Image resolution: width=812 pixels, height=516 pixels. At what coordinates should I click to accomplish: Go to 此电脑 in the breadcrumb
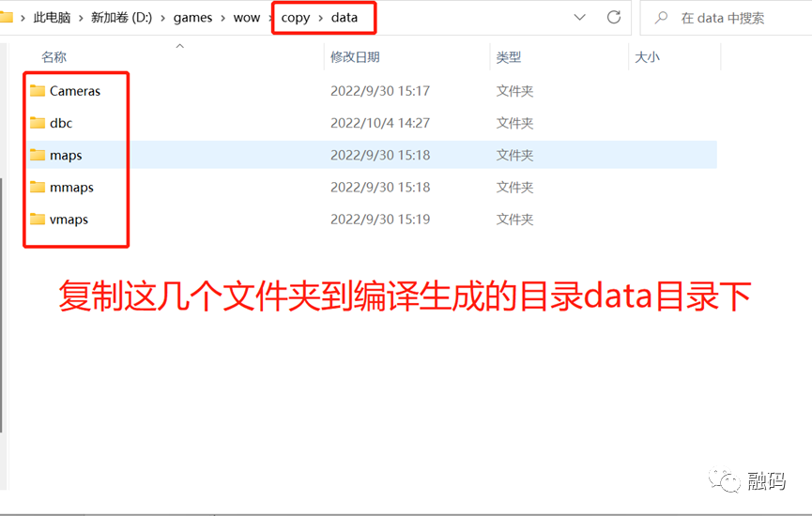coord(52,18)
